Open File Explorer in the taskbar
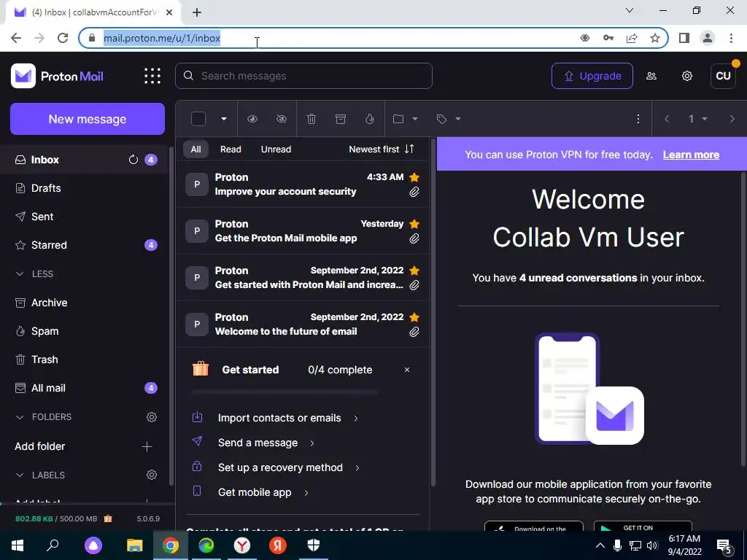 (135, 545)
